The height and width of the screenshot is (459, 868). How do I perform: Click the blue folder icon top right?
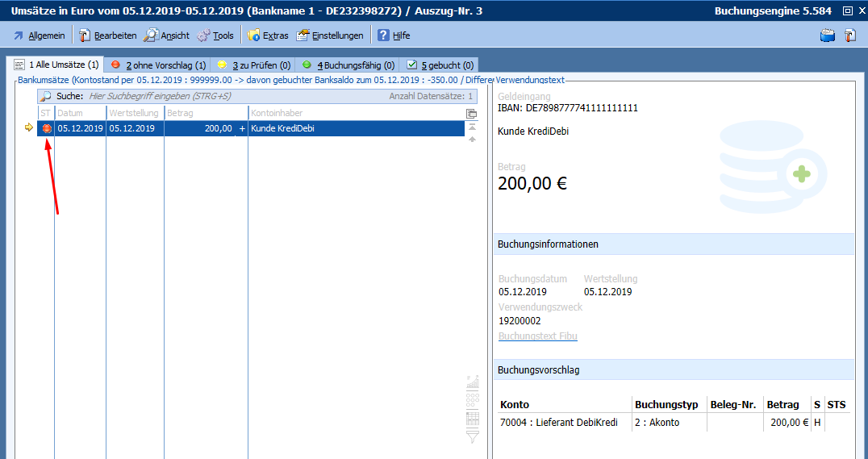(x=827, y=35)
